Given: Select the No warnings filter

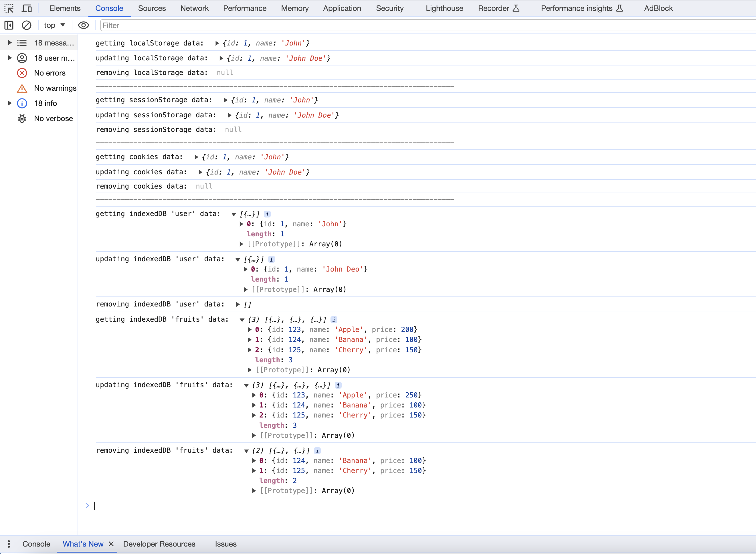Looking at the screenshot, I should (x=55, y=88).
